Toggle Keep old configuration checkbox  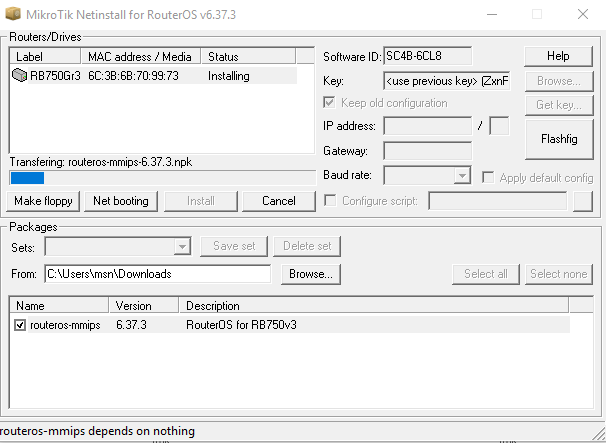pyautogui.click(x=331, y=103)
